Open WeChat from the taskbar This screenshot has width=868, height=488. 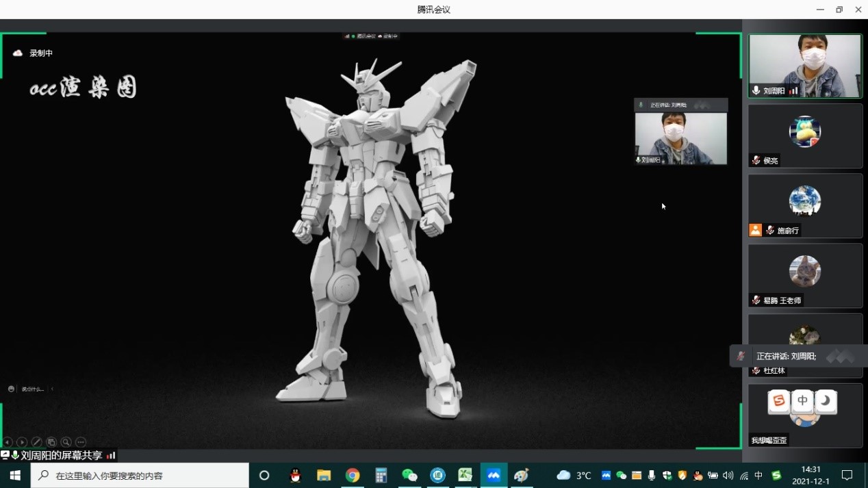click(x=409, y=475)
